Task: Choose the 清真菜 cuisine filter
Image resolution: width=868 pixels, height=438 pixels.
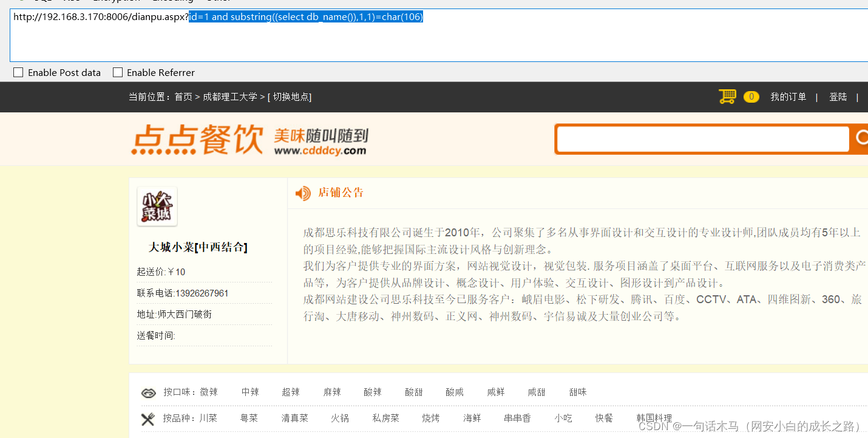Action: pyautogui.click(x=295, y=419)
